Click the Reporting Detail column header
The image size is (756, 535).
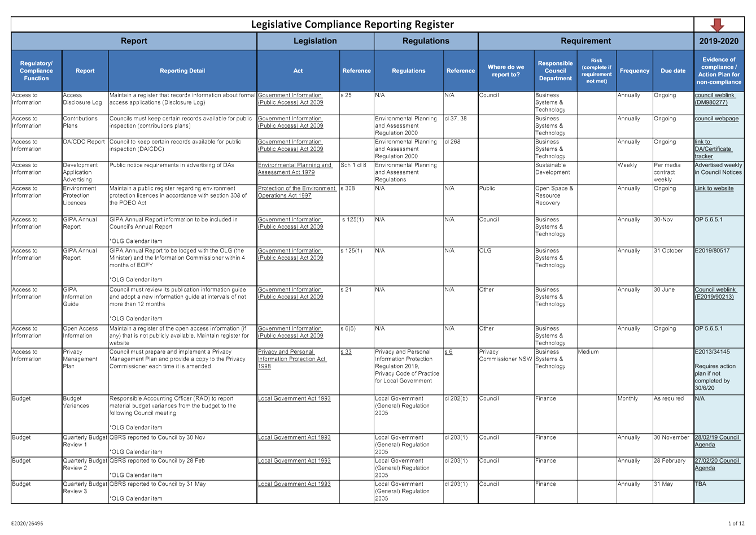coord(182,71)
